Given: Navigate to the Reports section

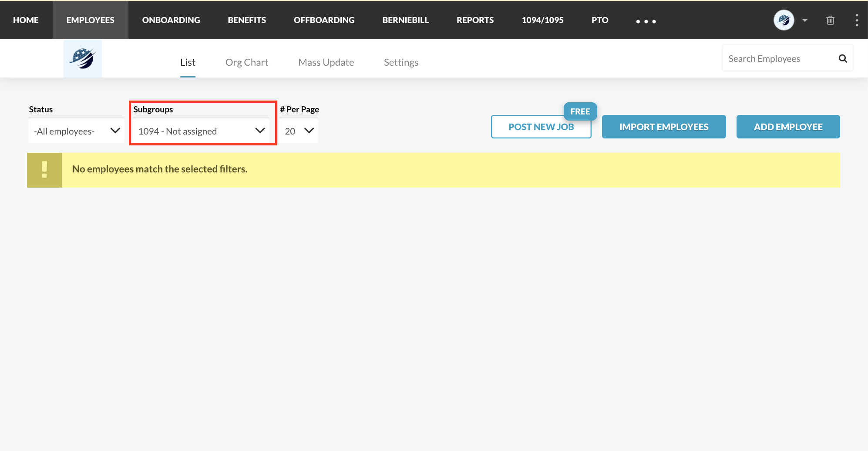Looking at the screenshot, I should (475, 20).
